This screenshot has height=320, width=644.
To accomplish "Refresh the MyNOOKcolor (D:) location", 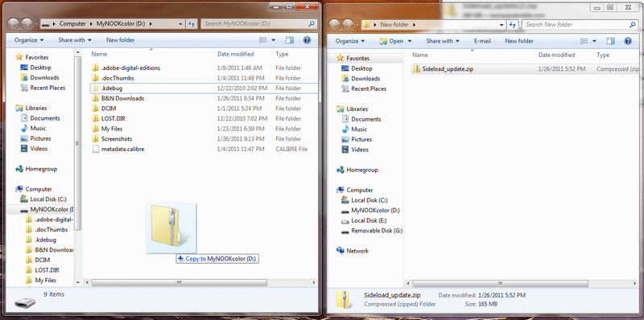I will point(192,24).
